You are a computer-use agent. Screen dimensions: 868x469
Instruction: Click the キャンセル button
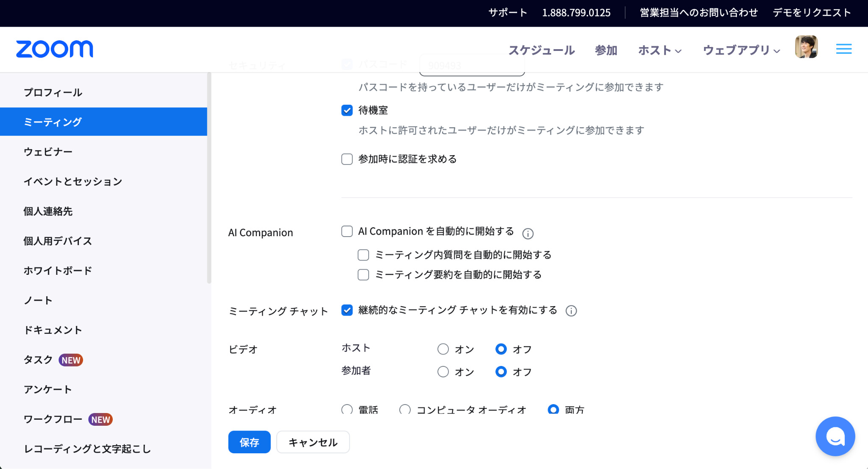(x=313, y=442)
